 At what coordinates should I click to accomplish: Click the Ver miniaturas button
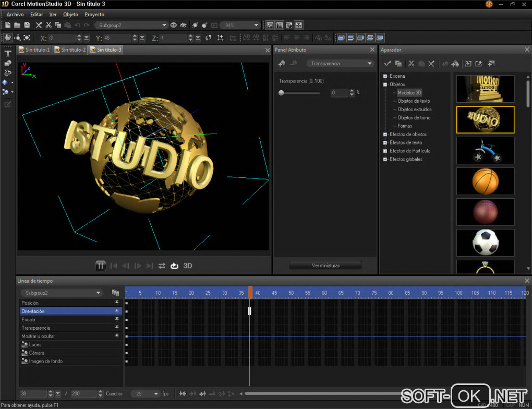[x=325, y=266]
